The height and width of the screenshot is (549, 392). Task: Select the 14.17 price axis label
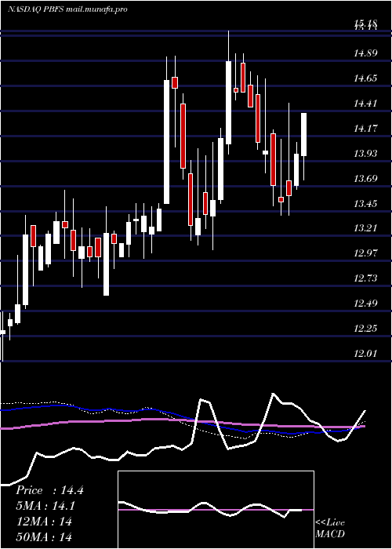[365, 129]
